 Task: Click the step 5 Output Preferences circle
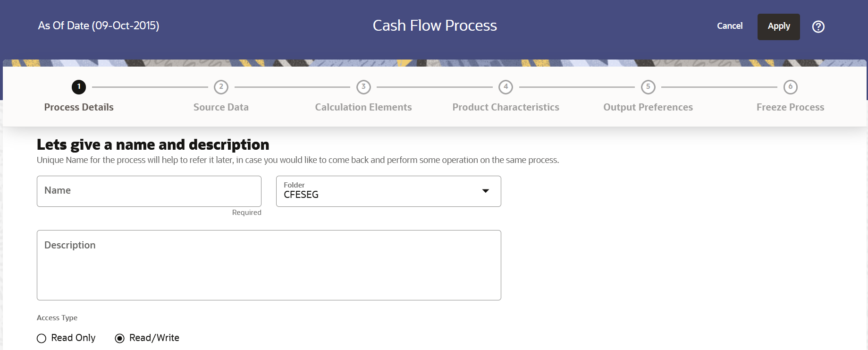point(648,87)
